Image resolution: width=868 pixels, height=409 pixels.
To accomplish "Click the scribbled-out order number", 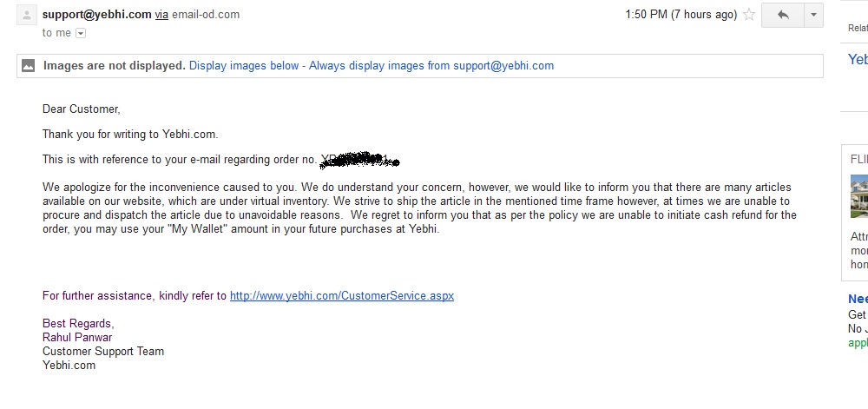I will [x=359, y=160].
